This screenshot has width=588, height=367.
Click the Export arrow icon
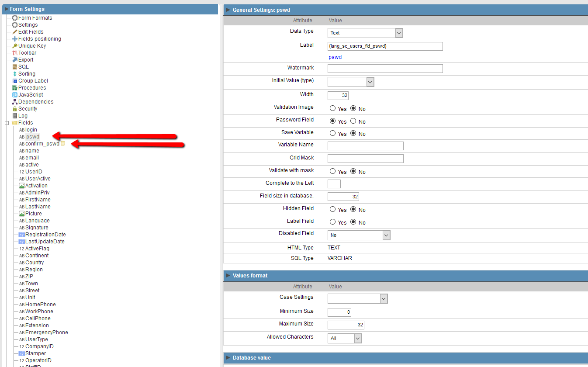click(15, 60)
